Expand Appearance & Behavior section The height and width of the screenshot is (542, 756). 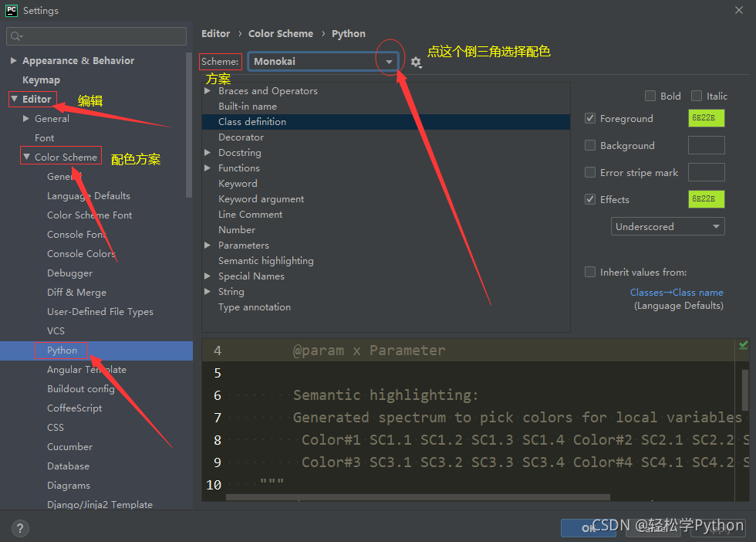tap(14, 60)
